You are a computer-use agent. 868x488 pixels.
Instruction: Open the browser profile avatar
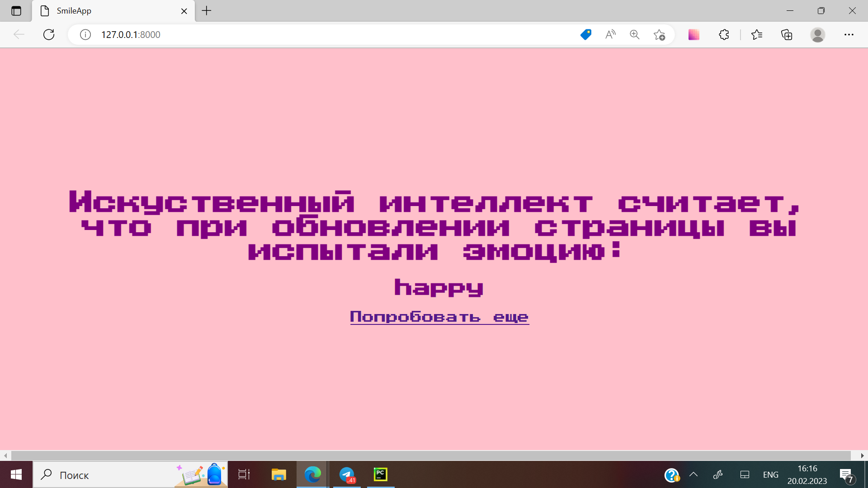click(x=818, y=34)
